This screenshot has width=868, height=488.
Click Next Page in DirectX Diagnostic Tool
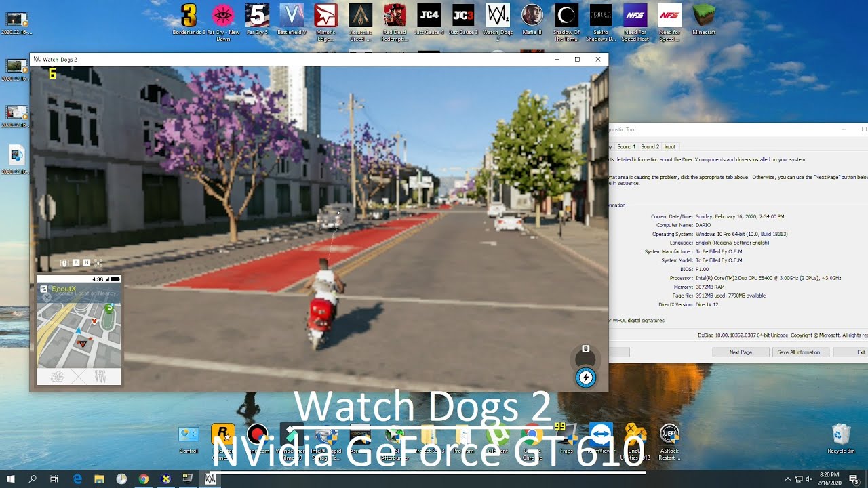741,352
